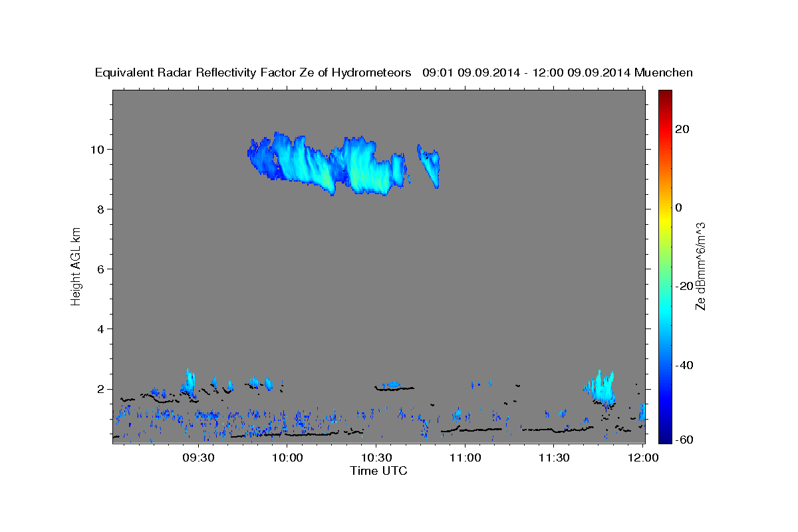
Task: Click the 'Time UTC' axis label
Action: click(378, 471)
